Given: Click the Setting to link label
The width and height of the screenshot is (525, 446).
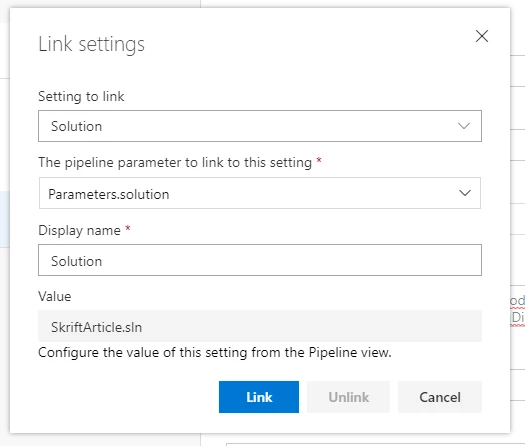Looking at the screenshot, I should [81, 97].
